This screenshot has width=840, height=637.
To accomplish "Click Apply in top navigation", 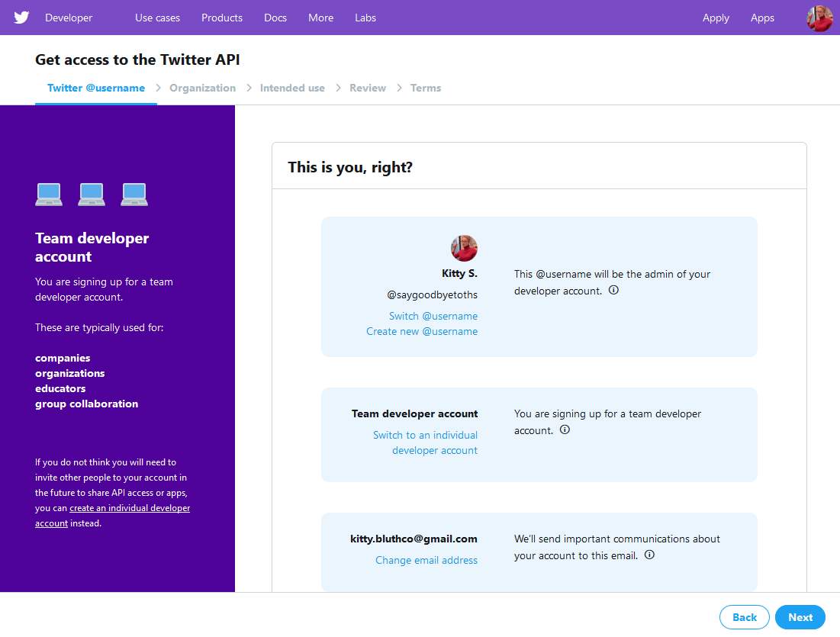I will coord(716,18).
